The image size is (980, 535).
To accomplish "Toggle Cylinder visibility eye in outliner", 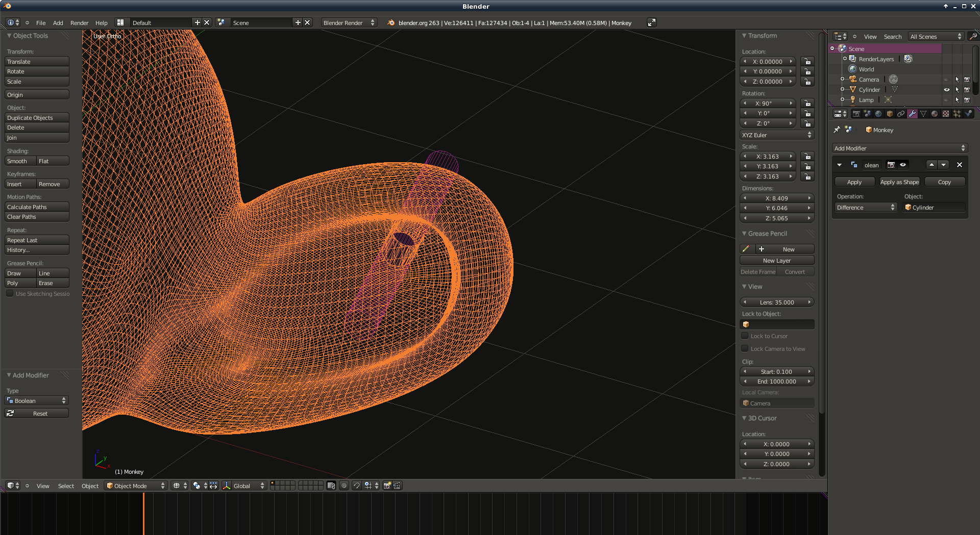I will [x=947, y=90].
